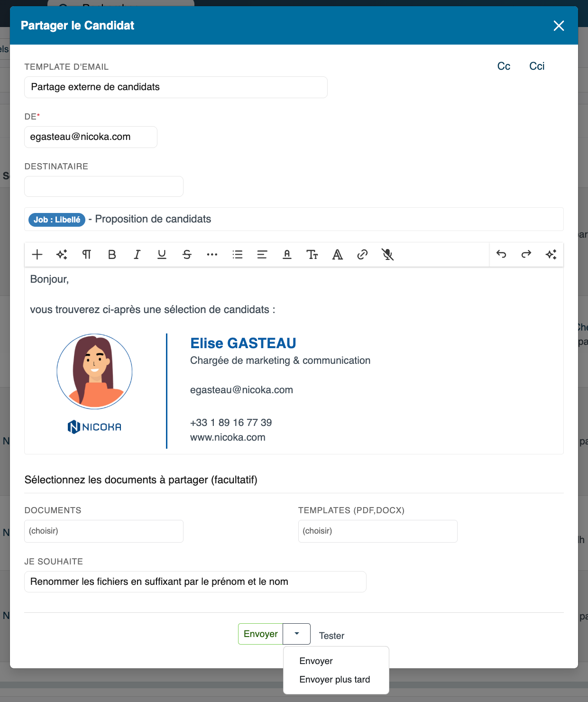Expand the Templates (PDF,DOCX) selector

[378, 531]
